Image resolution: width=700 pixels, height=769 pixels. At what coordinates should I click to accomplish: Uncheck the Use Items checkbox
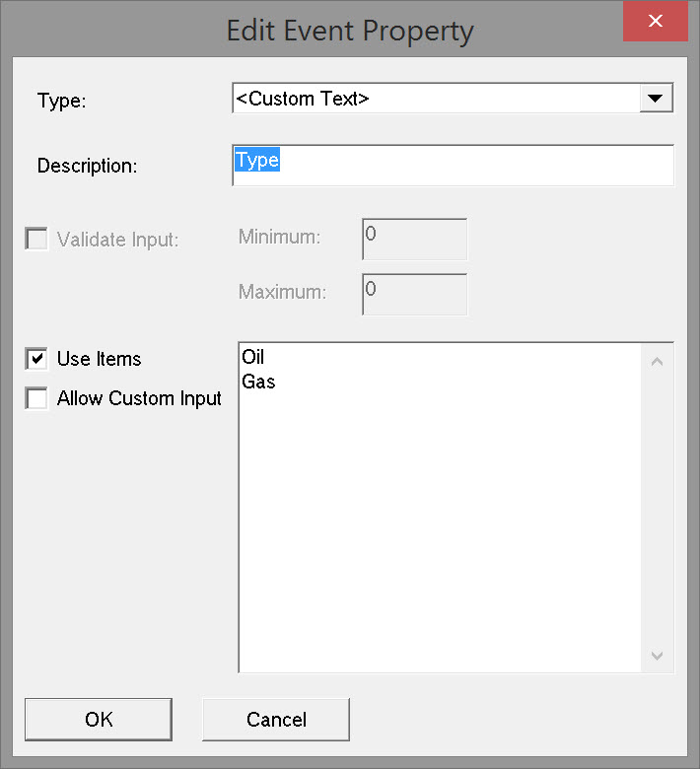point(36,359)
